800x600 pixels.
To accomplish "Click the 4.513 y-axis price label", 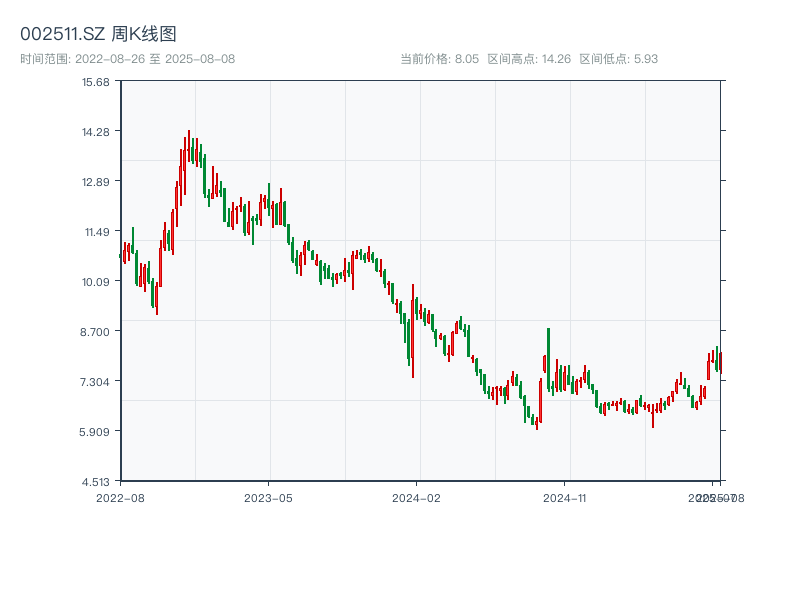I will pos(97,481).
